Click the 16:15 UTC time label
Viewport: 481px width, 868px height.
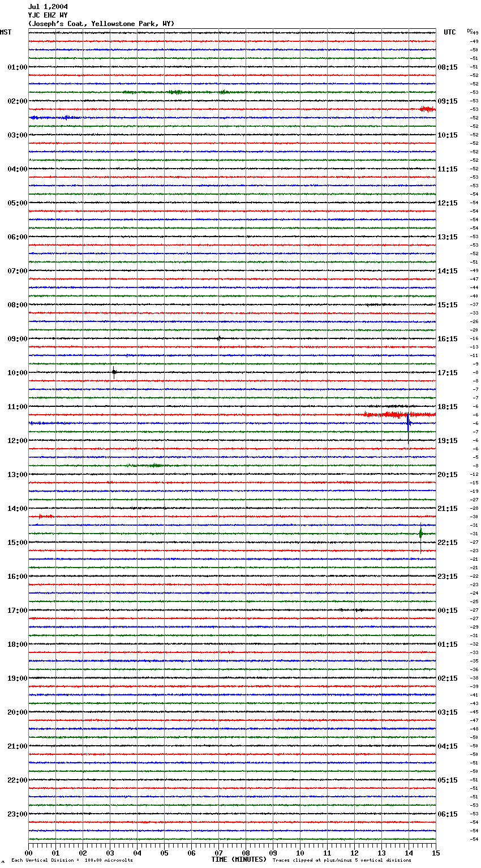[448, 339]
